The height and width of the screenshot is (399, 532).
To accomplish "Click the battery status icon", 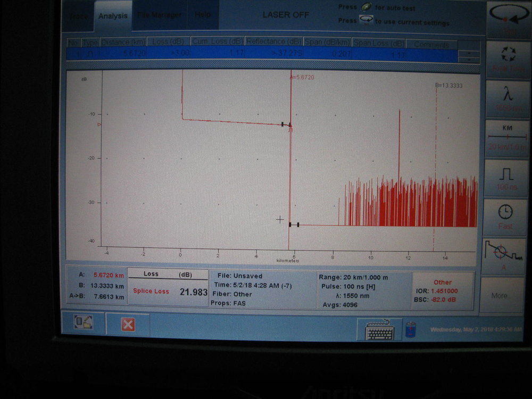I will (410, 329).
